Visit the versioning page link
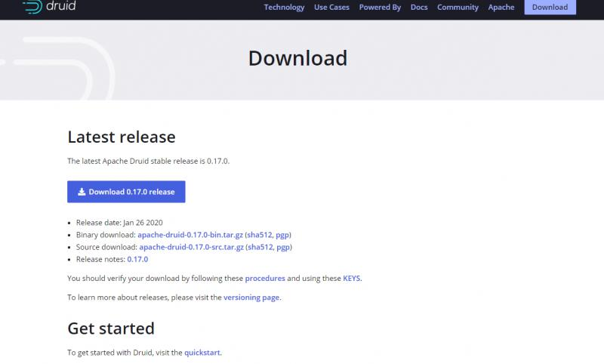 (251, 298)
